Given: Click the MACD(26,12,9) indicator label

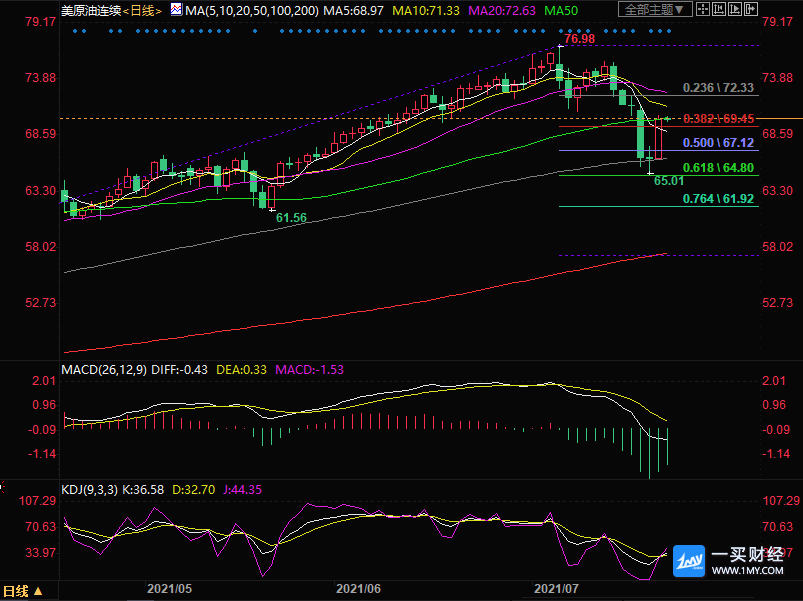Looking at the screenshot, I should tap(104, 370).
